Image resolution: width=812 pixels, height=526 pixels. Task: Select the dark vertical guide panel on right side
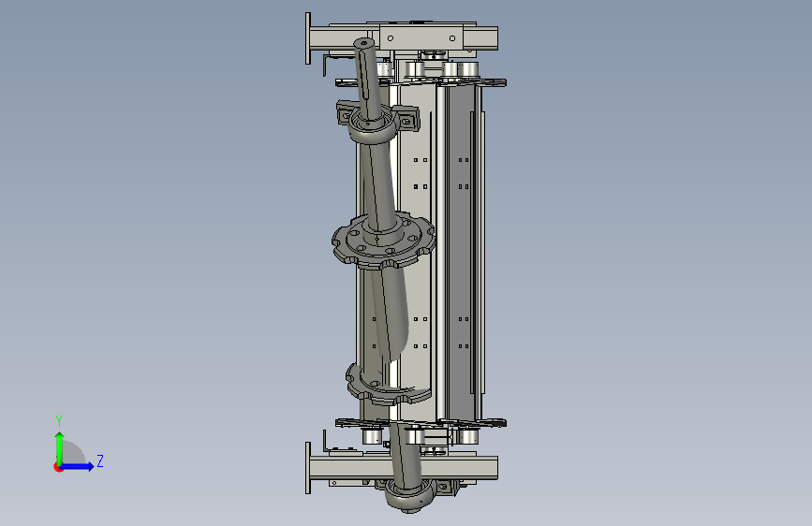[460, 254]
